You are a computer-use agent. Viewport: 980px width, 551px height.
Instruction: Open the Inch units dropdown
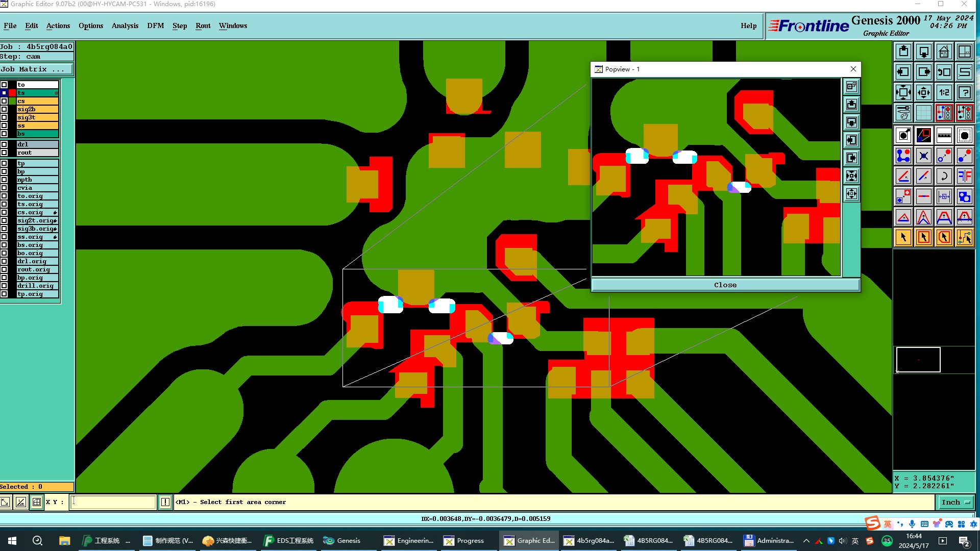[x=955, y=502]
